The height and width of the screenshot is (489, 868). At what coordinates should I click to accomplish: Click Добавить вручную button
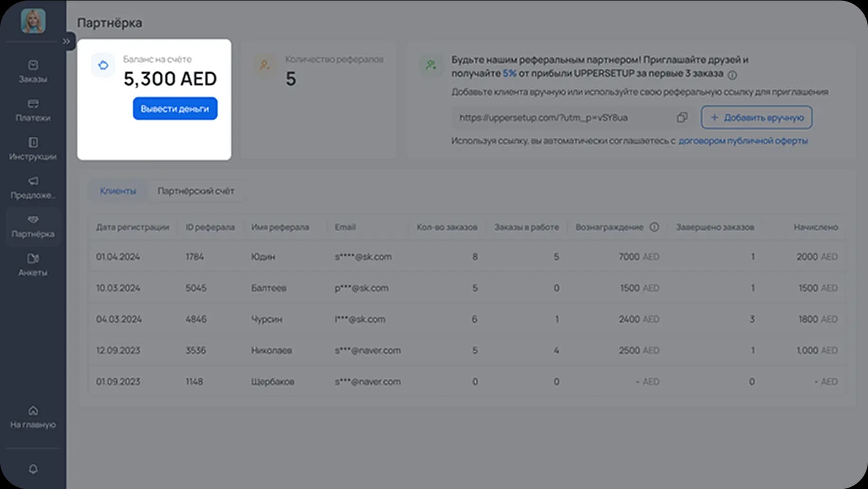[x=756, y=117]
